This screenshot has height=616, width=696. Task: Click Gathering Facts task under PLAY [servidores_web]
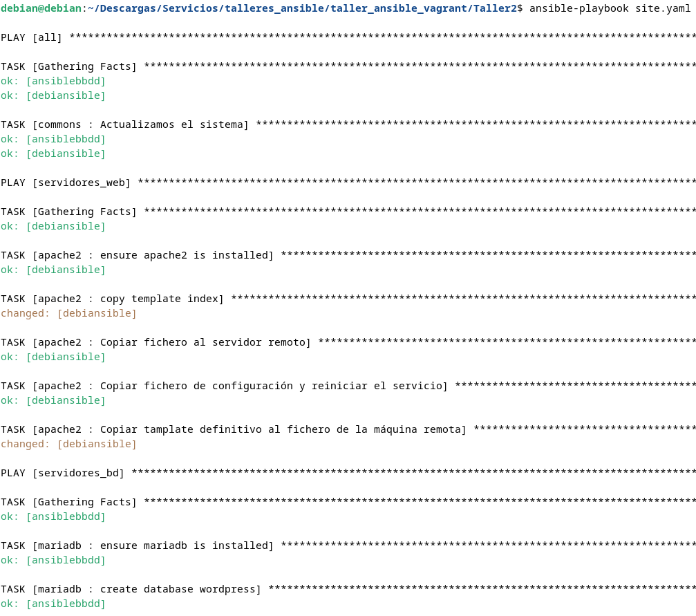point(69,212)
